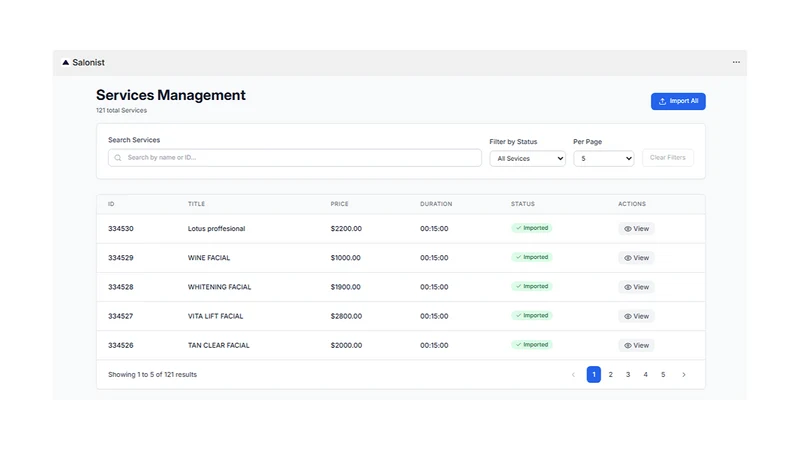Screen dimensions: 800x450
Task: Go to pagination page 2
Action: pyautogui.click(x=610, y=374)
